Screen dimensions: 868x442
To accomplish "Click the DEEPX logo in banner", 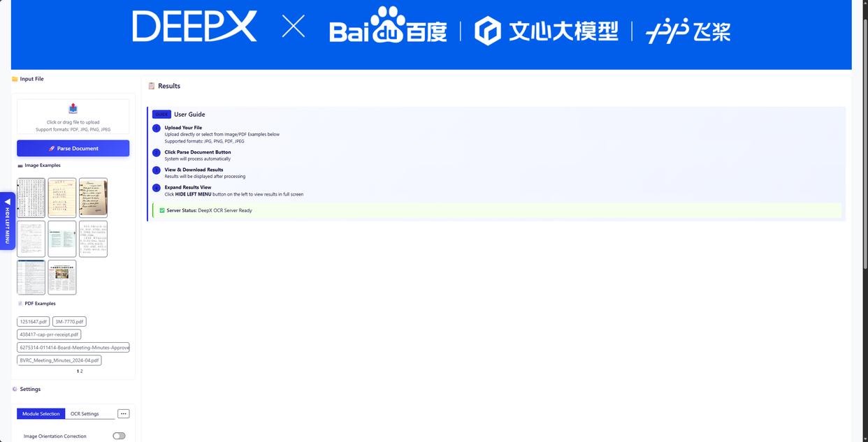I will (194, 27).
